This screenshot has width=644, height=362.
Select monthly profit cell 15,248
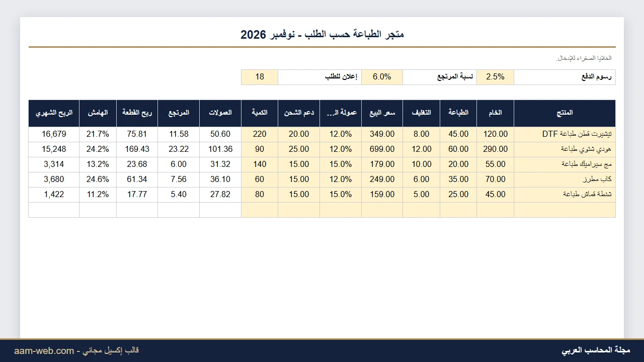[x=54, y=149]
